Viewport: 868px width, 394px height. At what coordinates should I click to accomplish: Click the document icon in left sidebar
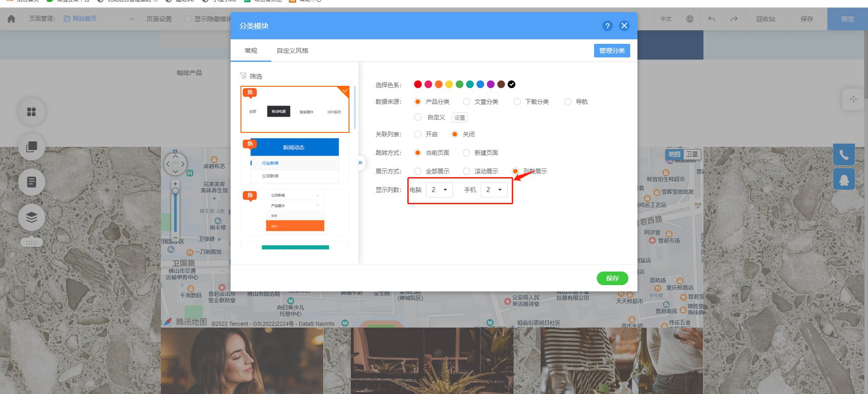(x=32, y=182)
